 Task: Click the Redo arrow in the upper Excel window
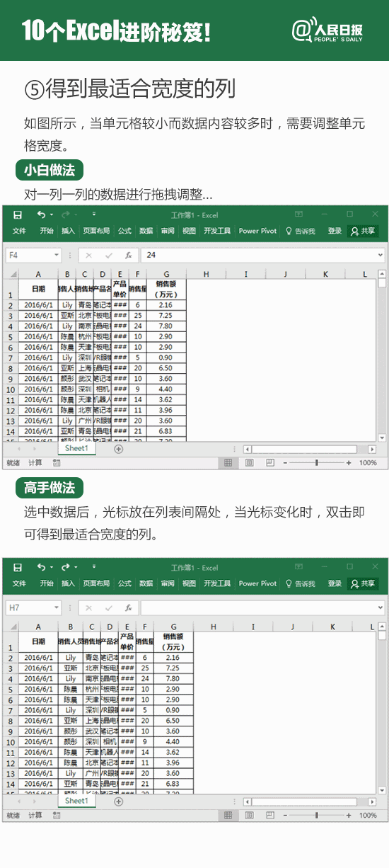click(65, 214)
